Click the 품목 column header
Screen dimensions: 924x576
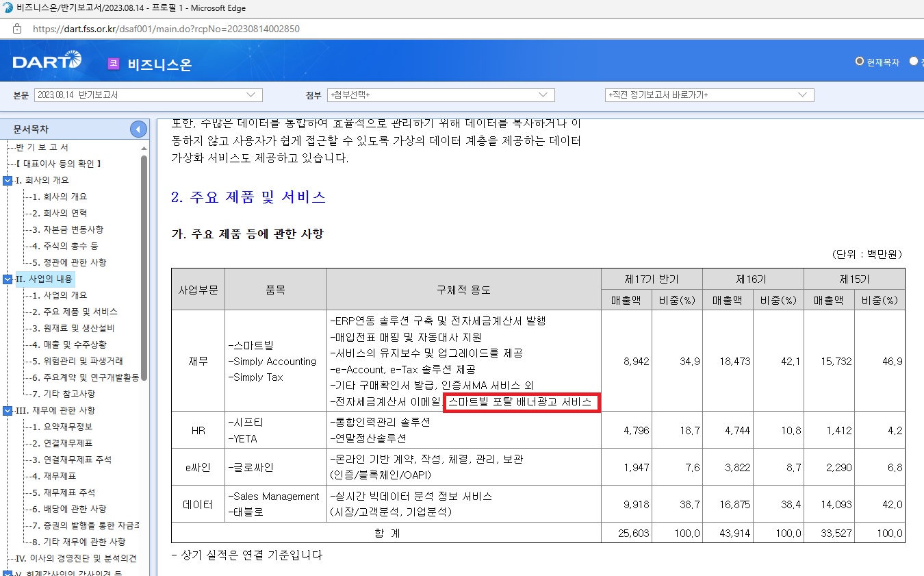[275, 290]
